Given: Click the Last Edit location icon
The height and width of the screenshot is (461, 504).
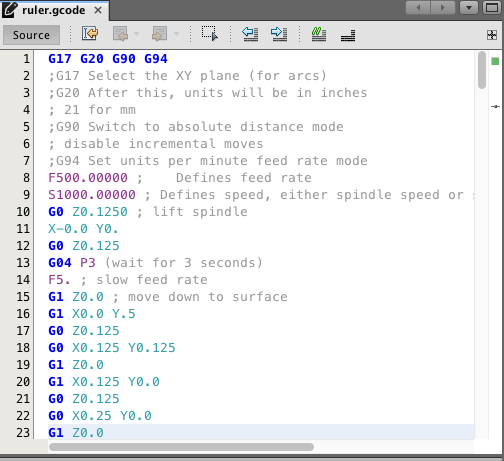Looking at the screenshot, I should (90, 34).
